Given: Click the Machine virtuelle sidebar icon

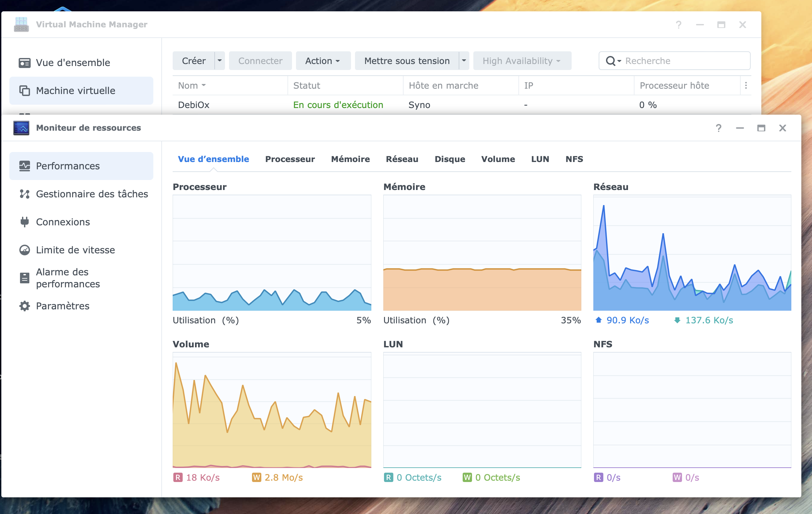Looking at the screenshot, I should (x=24, y=91).
